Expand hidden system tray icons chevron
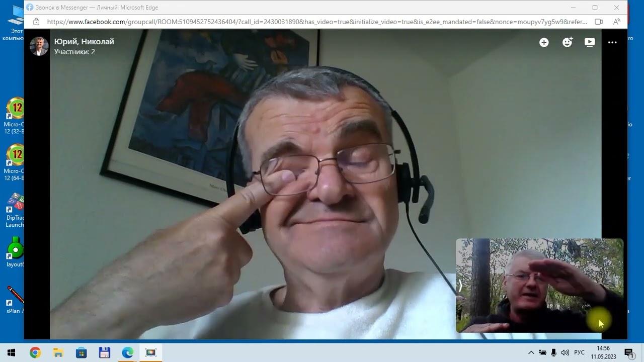The image size is (644, 362). 531,352
